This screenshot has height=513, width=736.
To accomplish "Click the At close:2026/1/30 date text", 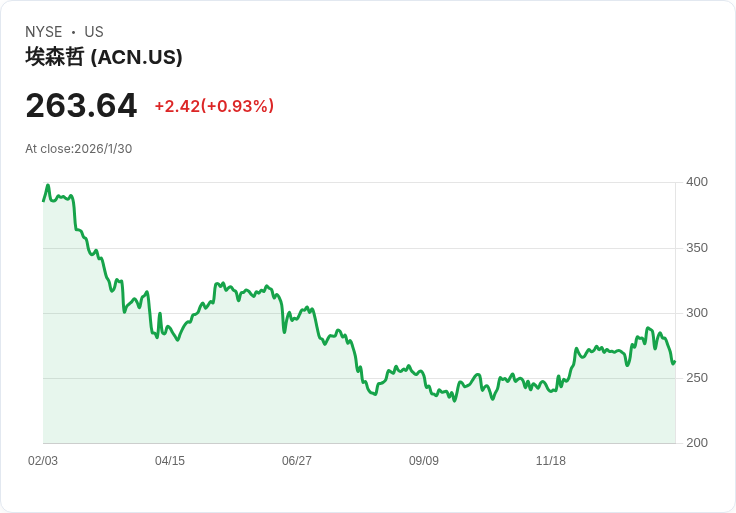I will point(79,149).
